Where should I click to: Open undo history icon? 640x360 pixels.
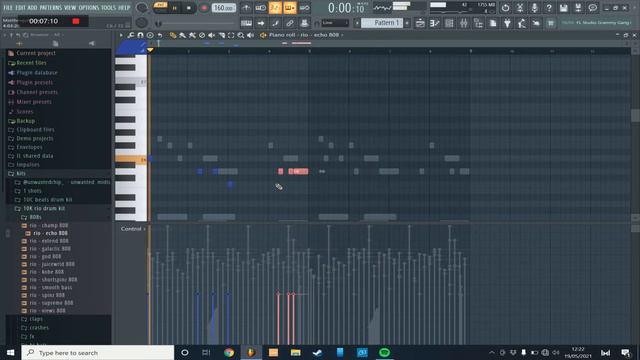505,8
